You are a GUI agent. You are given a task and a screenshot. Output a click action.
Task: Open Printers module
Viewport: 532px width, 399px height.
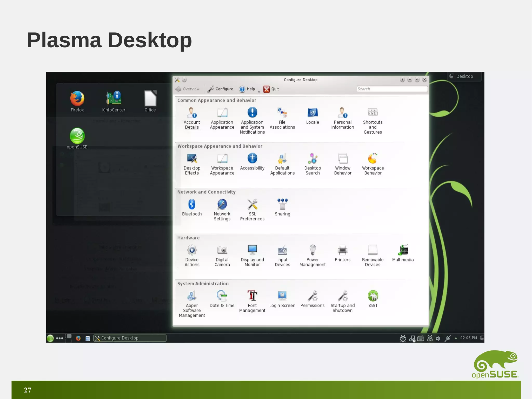click(343, 253)
